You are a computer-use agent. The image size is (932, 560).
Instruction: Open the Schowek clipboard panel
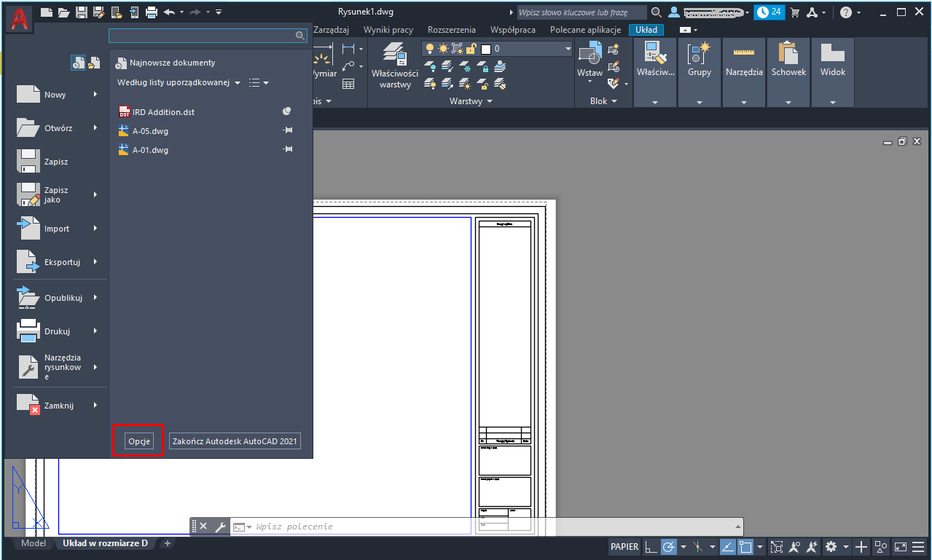(x=789, y=73)
